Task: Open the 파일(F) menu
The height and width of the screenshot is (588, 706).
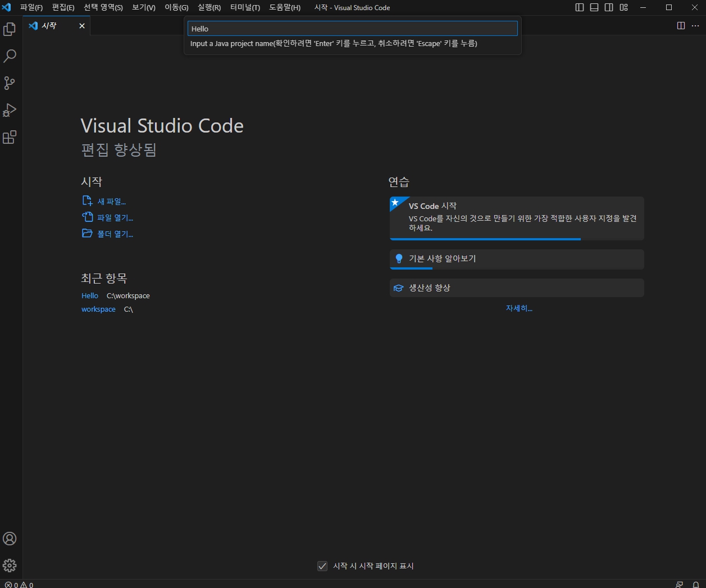Action: click(x=31, y=7)
